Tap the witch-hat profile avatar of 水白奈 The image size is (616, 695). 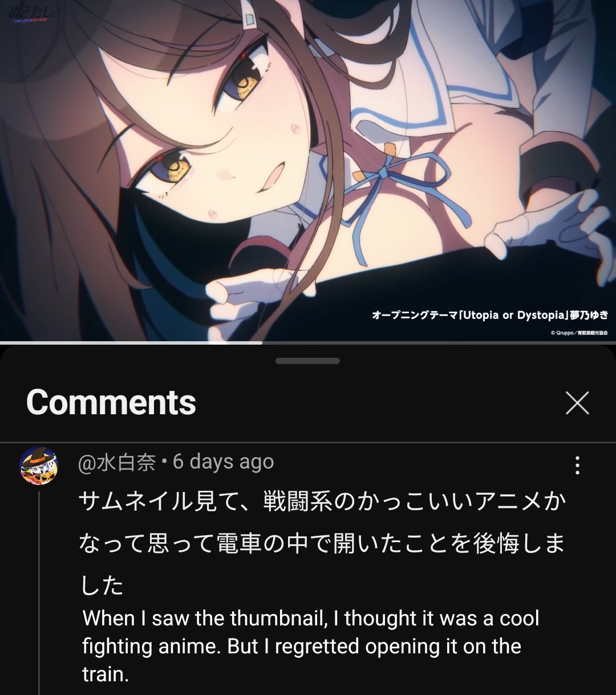point(39,466)
